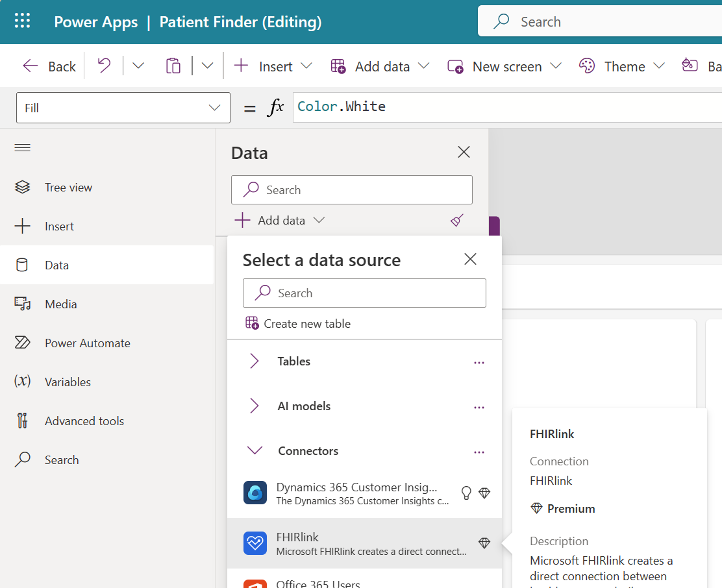Screen dimensions: 722x588
Task: Click the premium diamond on FHIRlink row
Action: point(484,543)
